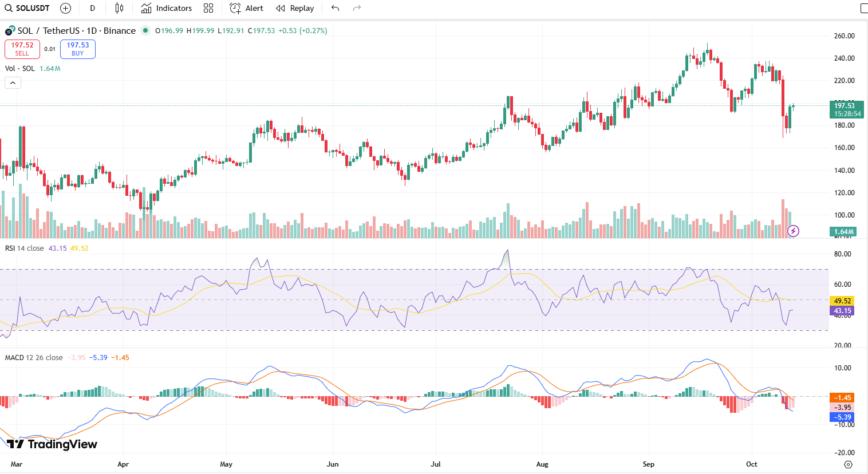The width and height of the screenshot is (868, 474).
Task: Enter fullscreen via the top-right icon
Action: [863, 8]
